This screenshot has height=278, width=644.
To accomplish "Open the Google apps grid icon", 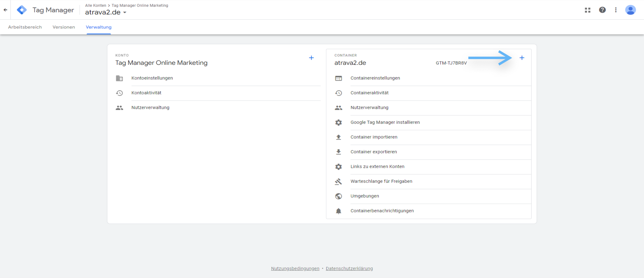I will pos(587,10).
